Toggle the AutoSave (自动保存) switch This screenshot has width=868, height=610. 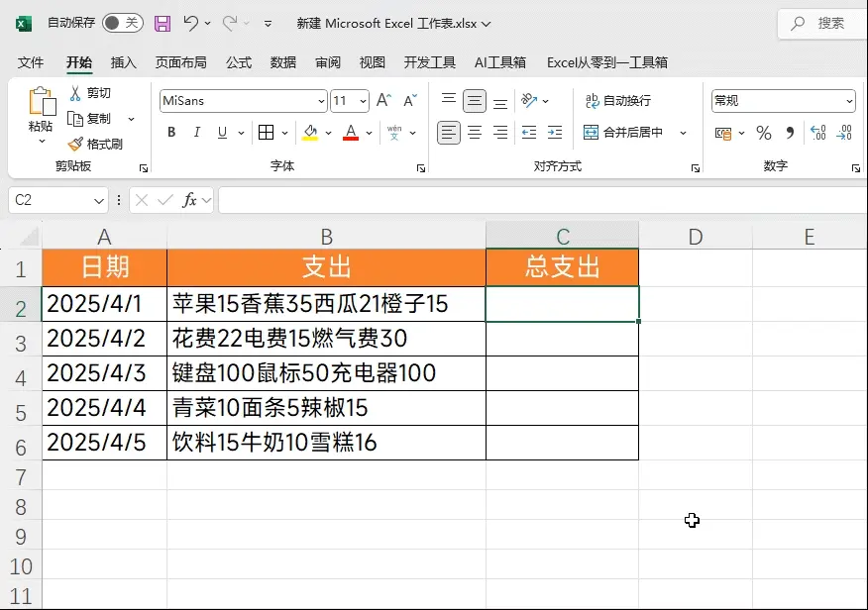coord(122,23)
